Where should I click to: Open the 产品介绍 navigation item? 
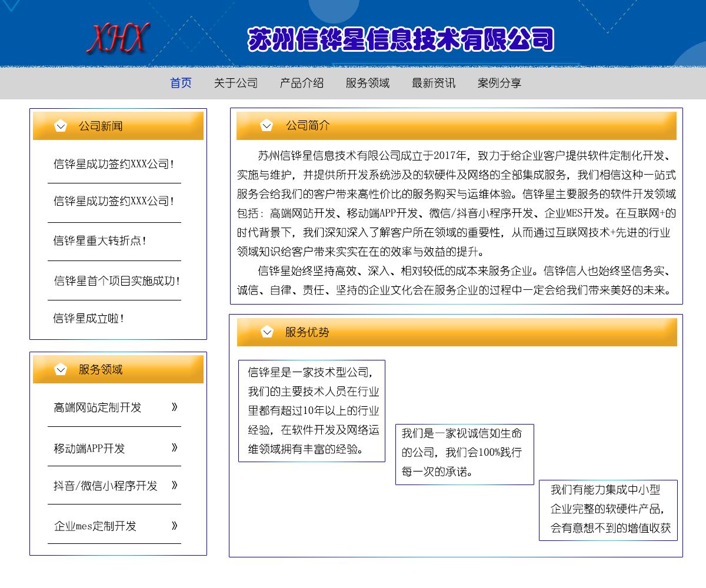tap(301, 83)
